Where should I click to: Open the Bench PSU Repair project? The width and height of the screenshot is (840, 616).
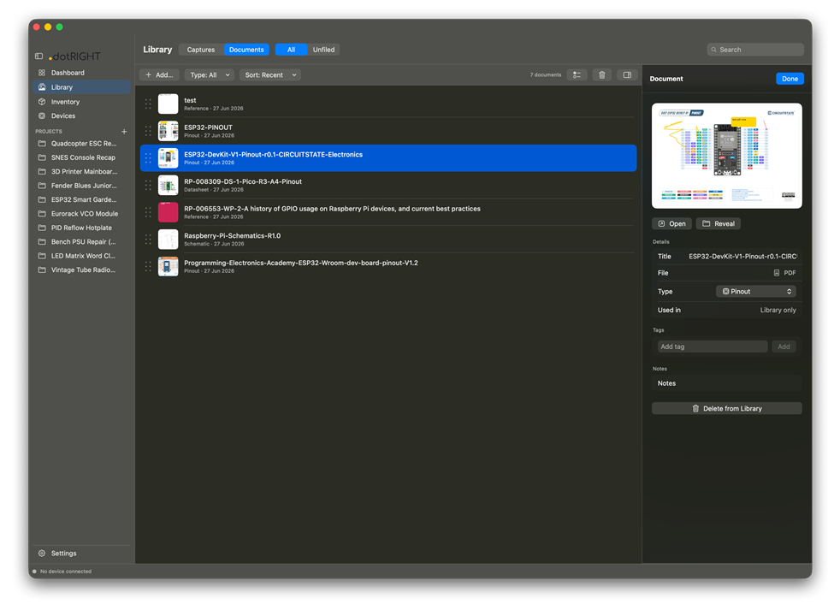pos(81,241)
